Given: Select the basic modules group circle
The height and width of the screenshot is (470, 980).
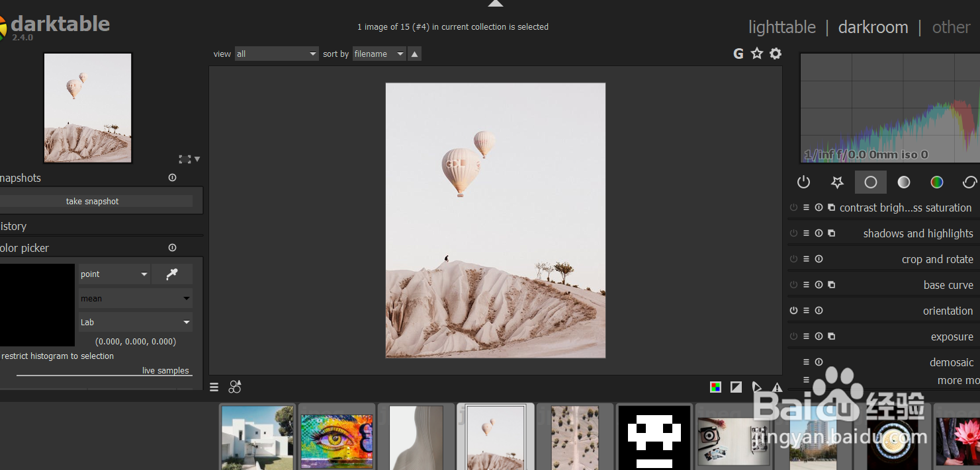Looking at the screenshot, I should (x=871, y=182).
